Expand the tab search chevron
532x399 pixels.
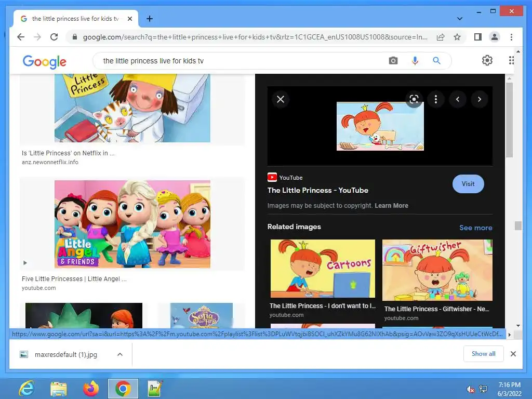(459, 19)
